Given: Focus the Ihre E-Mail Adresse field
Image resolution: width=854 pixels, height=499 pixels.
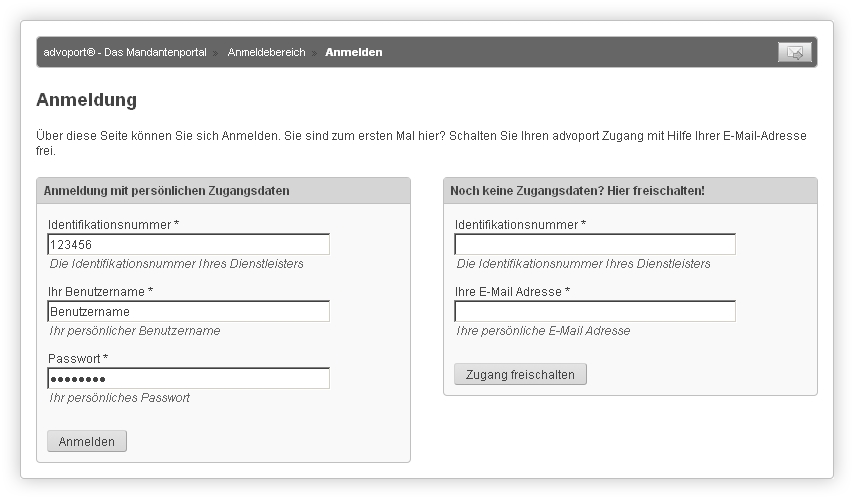Looking at the screenshot, I should pos(595,312).
